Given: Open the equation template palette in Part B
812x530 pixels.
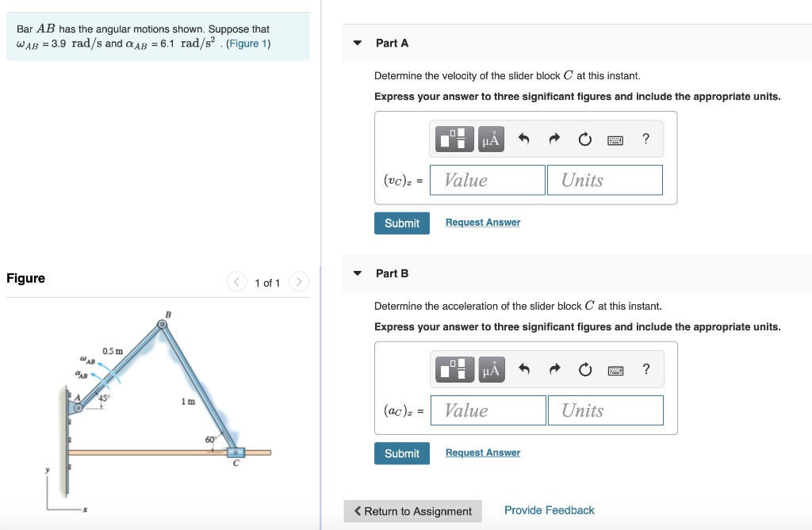Looking at the screenshot, I should click(454, 369).
